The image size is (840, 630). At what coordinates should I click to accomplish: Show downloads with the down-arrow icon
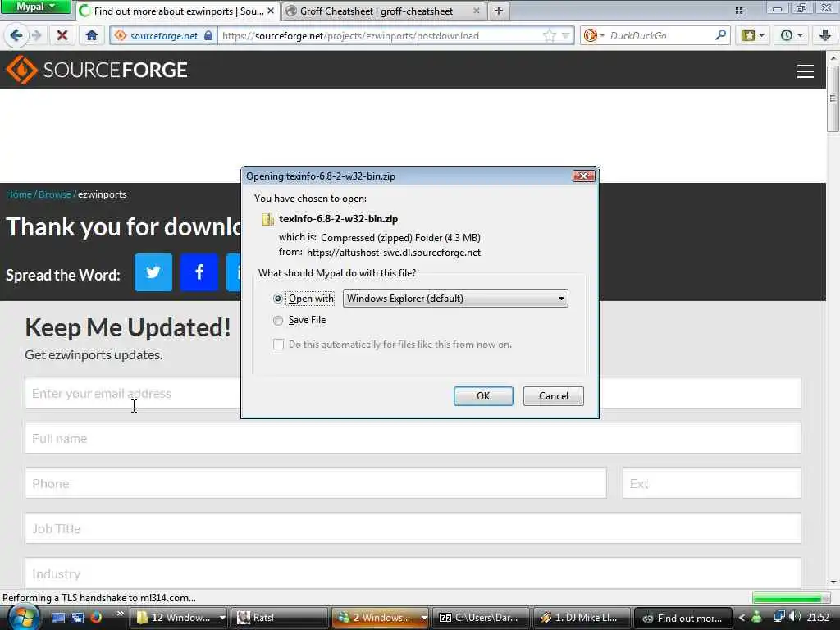825,36
